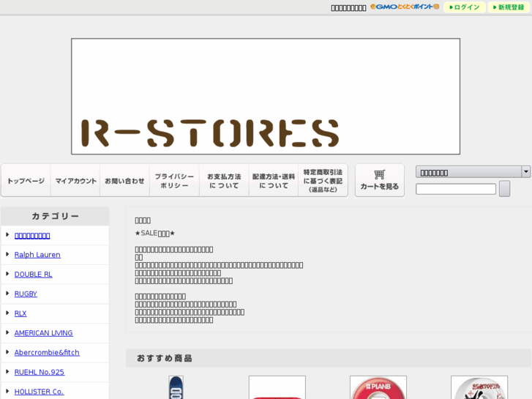Click arrow bullet beside Ralph Lauren

click(7, 254)
